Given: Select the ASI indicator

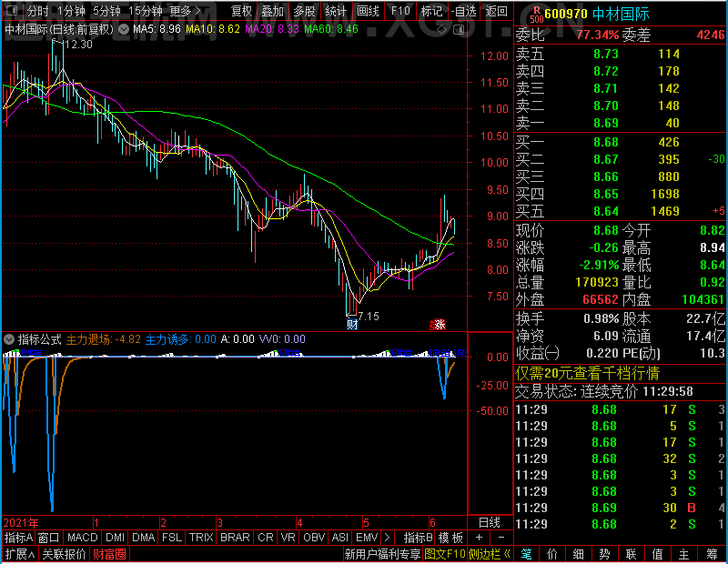Looking at the screenshot, I should click(x=339, y=538).
